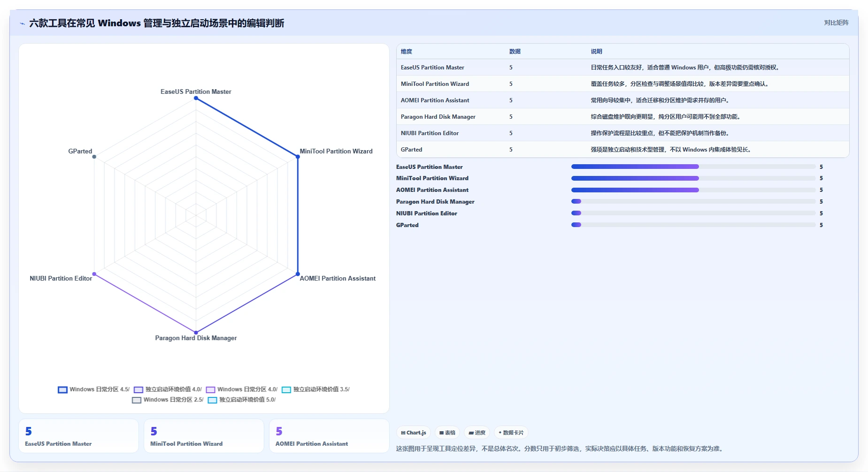Click the Paragon Hard Disk Manager progress bar
The image size is (868, 472).
tap(693, 201)
